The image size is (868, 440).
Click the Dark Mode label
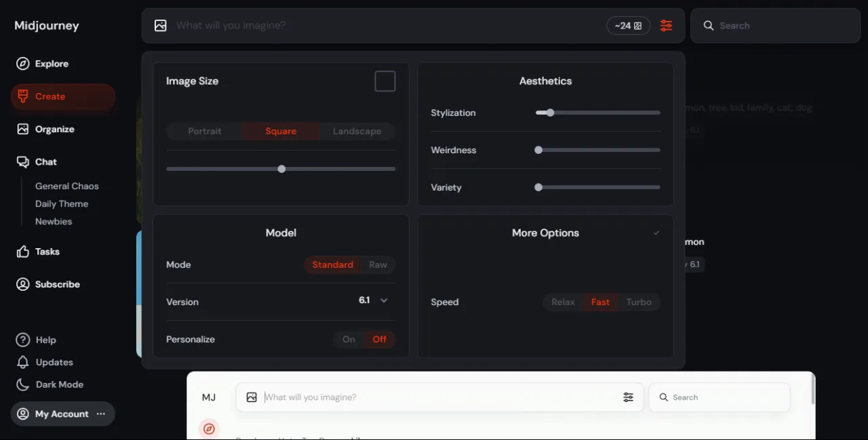(60, 384)
